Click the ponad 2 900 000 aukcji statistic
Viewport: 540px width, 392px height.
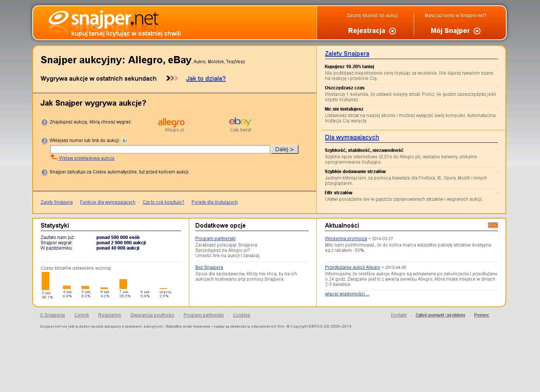pyautogui.click(x=121, y=243)
